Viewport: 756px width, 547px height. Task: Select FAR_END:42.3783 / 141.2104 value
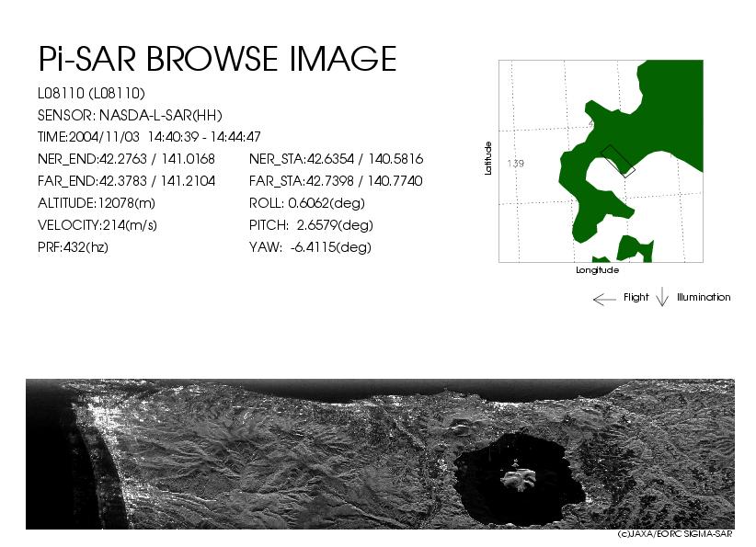[x=126, y=181]
